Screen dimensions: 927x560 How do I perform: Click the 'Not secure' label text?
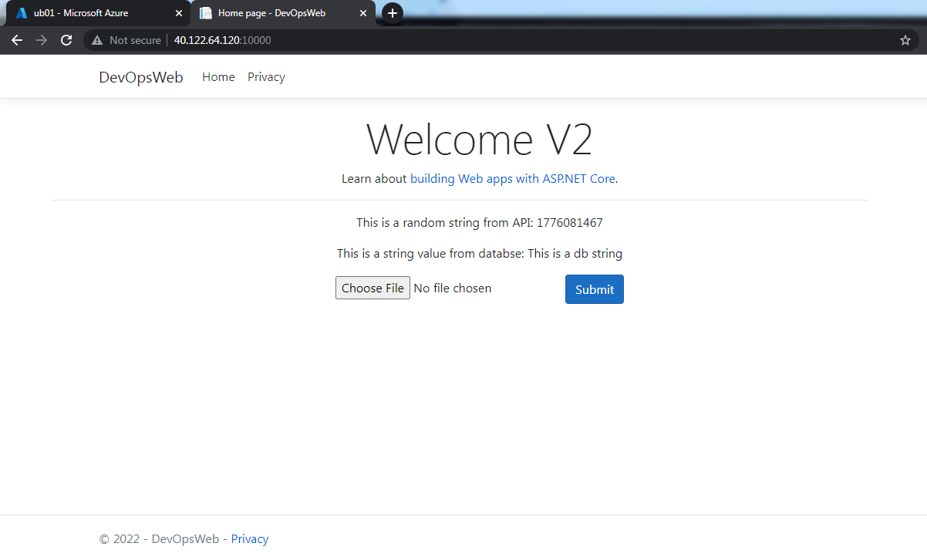click(135, 40)
